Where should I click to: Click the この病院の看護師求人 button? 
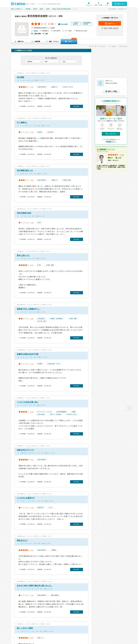click(76, 24)
